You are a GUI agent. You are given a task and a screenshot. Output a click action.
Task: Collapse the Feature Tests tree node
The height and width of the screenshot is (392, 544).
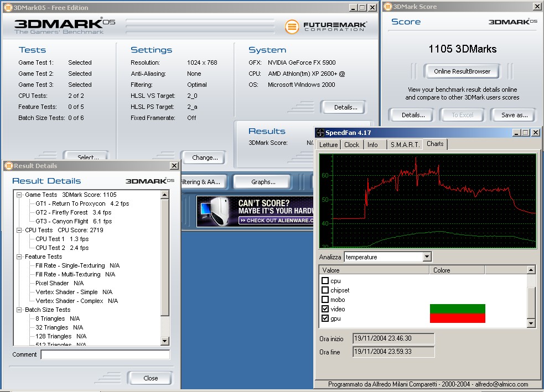coord(19,257)
